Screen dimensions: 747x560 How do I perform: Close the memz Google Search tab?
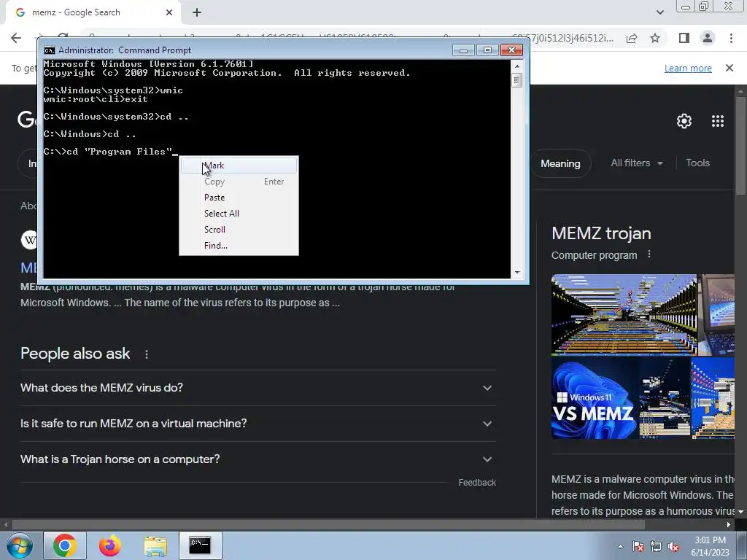pyautogui.click(x=169, y=12)
